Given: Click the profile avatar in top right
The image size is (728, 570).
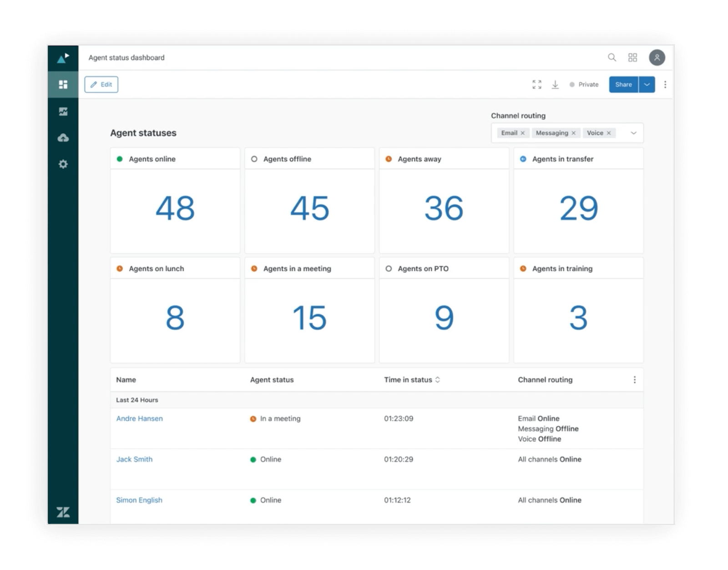Looking at the screenshot, I should (x=657, y=57).
